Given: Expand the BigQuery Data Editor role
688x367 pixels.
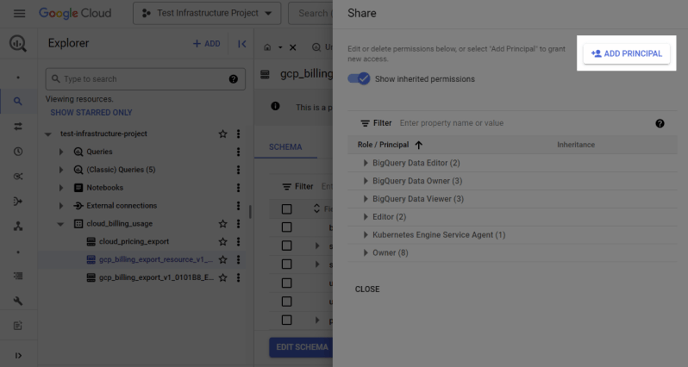Looking at the screenshot, I should pos(365,163).
